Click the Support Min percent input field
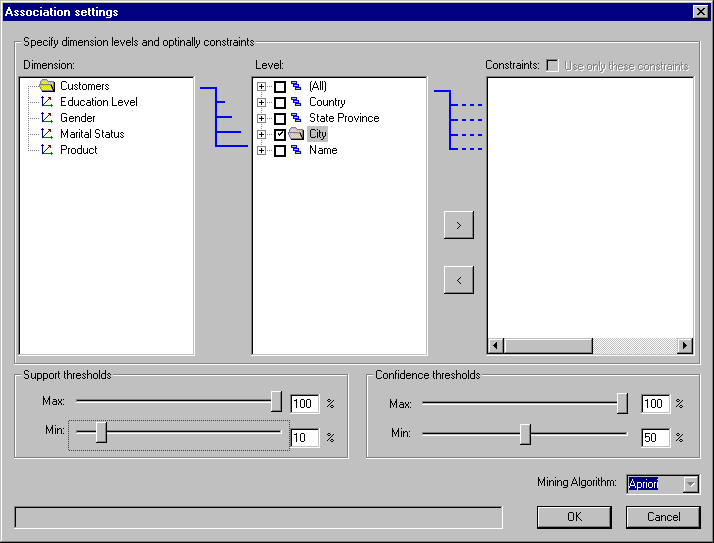Viewport: 714px width, 543px height. coord(305,438)
